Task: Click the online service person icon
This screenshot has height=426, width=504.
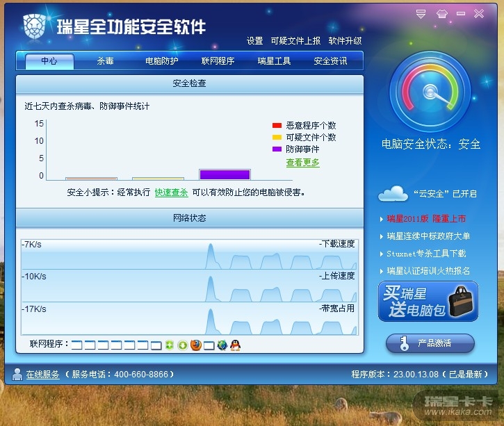Action: pyautogui.click(x=17, y=375)
